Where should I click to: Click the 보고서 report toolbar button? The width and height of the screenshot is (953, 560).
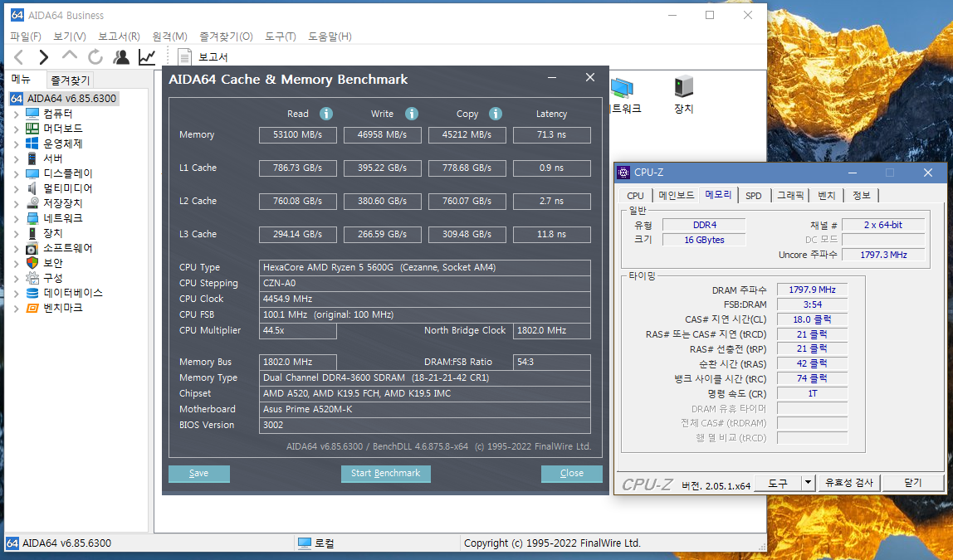point(203,57)
